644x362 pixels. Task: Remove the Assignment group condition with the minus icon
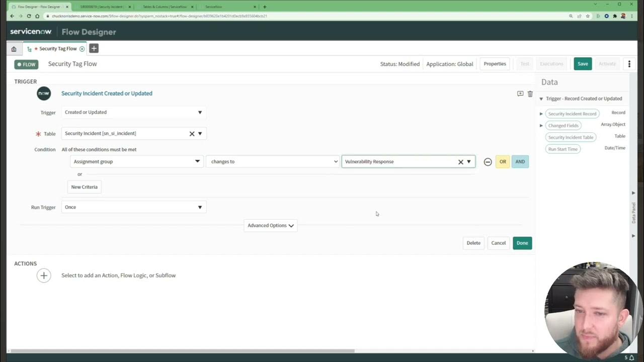coord(488,162)
